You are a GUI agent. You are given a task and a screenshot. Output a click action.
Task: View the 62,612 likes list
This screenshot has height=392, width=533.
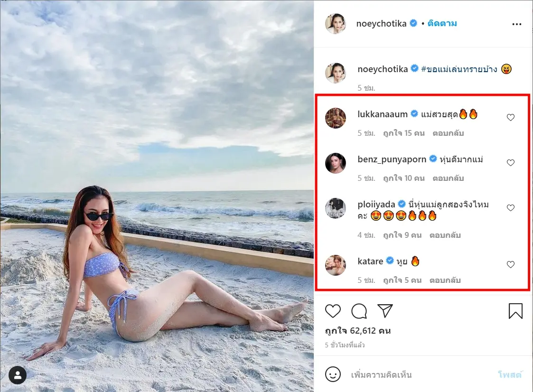pyautogui.click(x=358, y=331)
